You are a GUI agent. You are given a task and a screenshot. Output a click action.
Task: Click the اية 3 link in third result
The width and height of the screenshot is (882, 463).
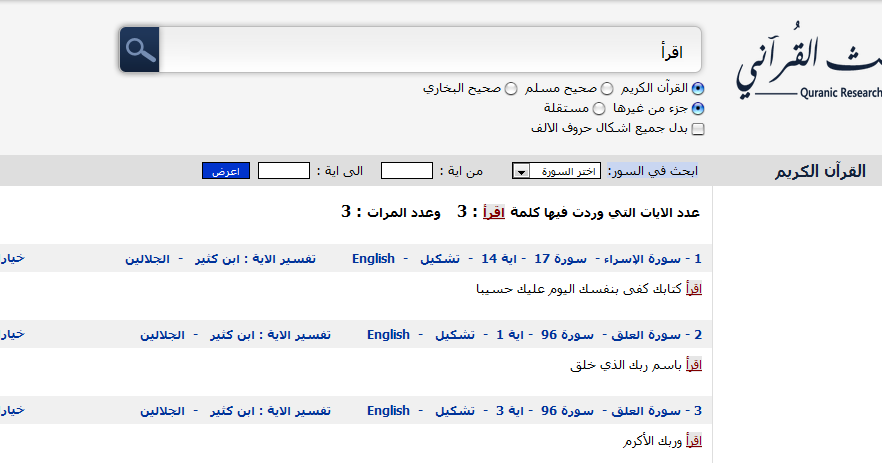pos(510,411)
